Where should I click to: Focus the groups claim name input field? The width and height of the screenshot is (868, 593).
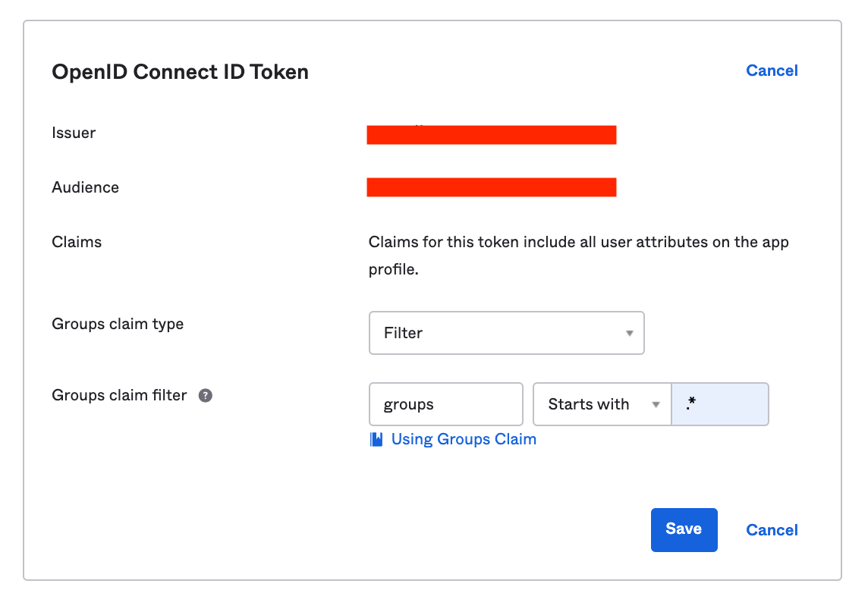tap(445, 404)
